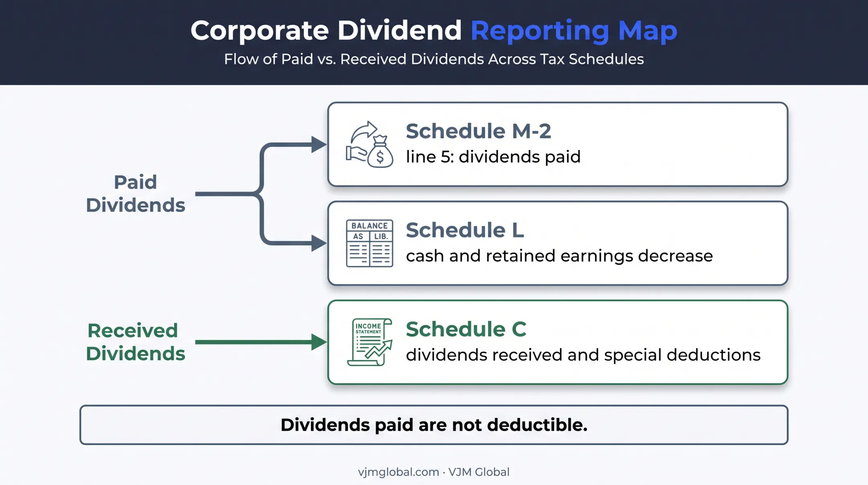Click the balance sheet icon

(x=370, y=243)
